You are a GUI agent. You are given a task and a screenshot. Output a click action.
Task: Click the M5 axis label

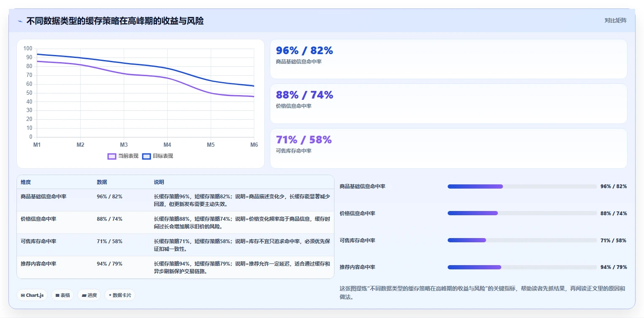coord(211,145)
